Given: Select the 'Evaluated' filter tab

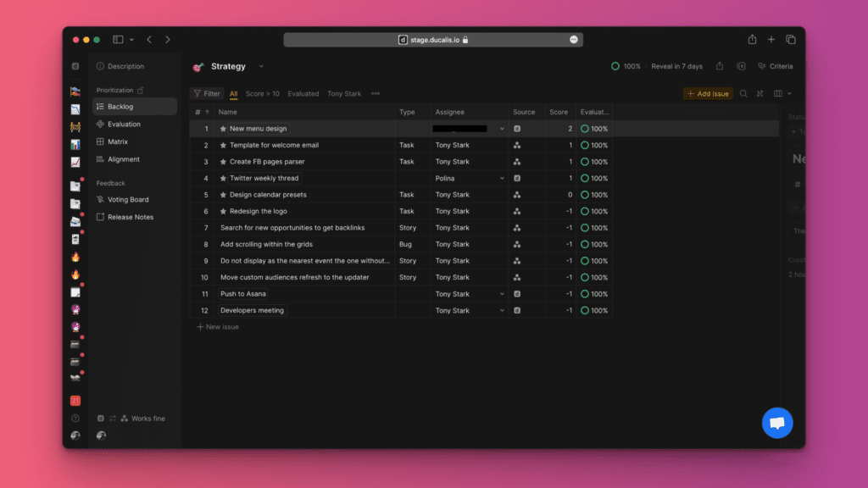Looking at the screenshot, I should coord(303,93).
